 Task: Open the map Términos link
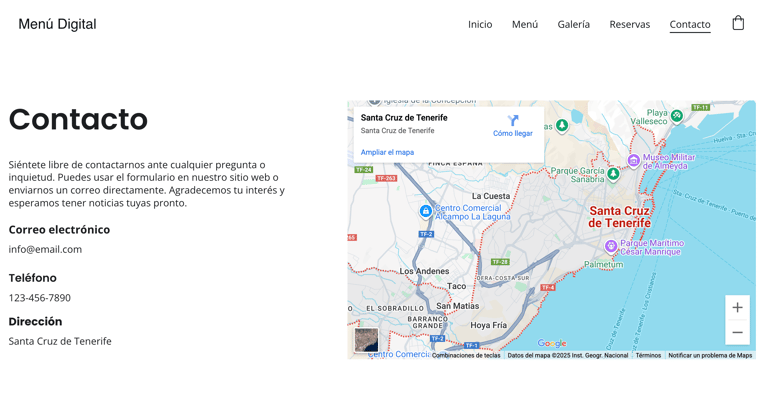pos(648,356)
